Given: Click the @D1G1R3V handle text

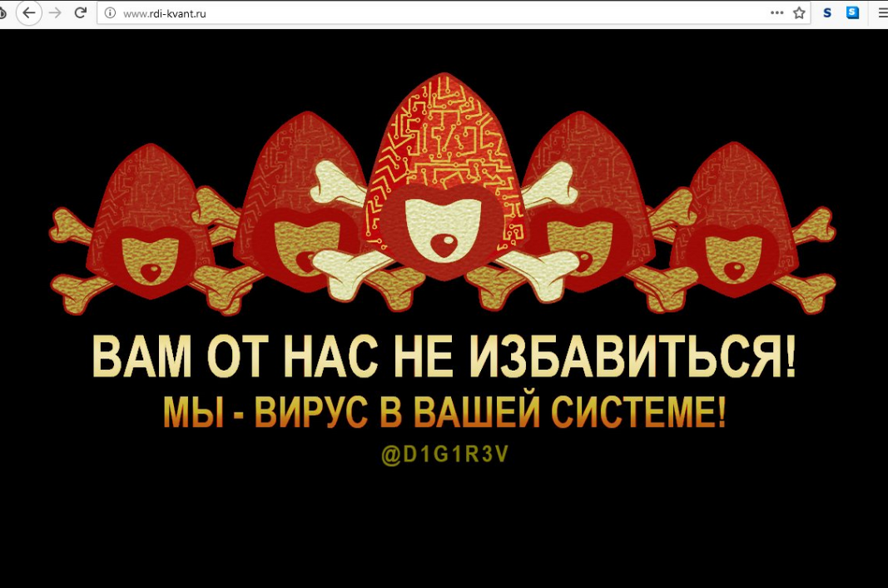Looking at the screenshot, I should point(444,452).
